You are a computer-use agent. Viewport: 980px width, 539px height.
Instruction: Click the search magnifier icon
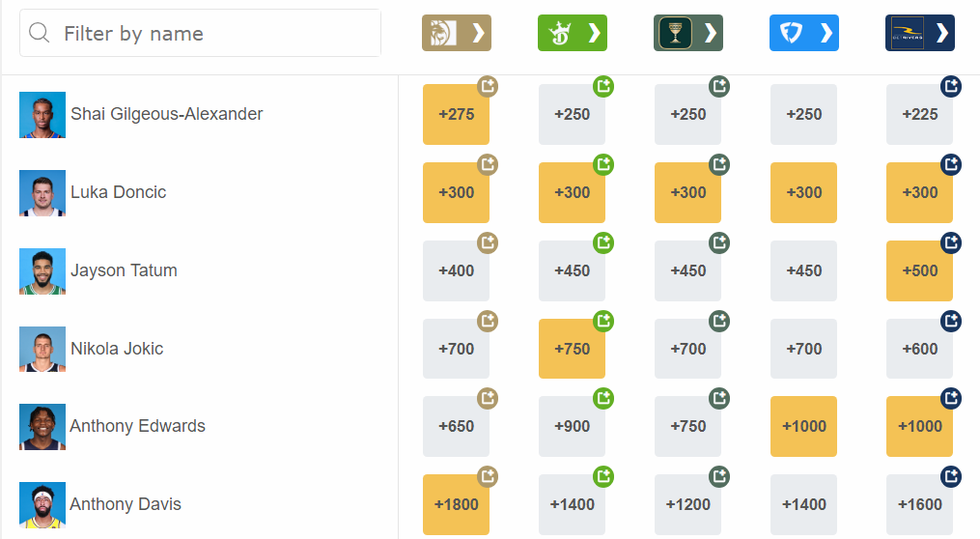click(x=39, y=33)
